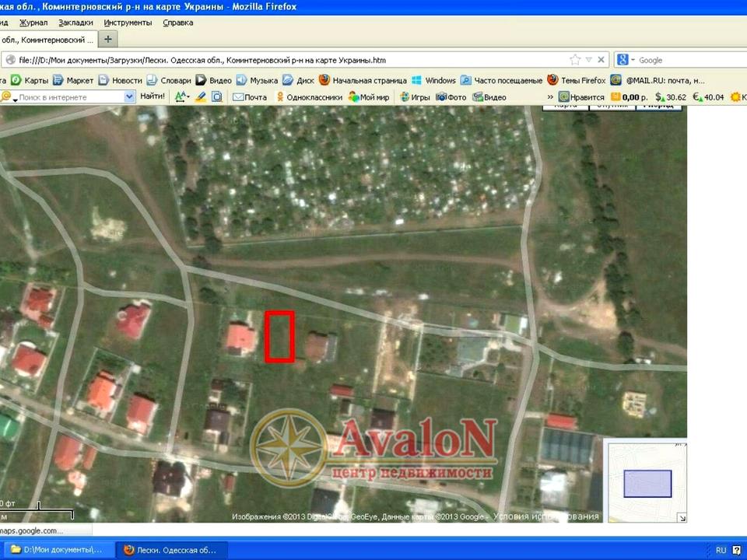Switch to the Мои документы taskbar window
This screenshot has height=560, width=747.
tap(56, 550)
